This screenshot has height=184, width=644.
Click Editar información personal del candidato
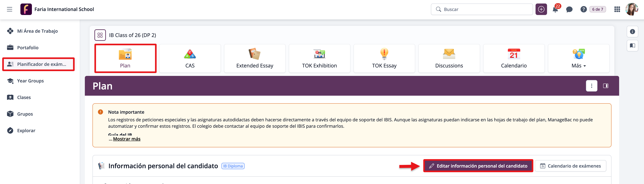478,166
